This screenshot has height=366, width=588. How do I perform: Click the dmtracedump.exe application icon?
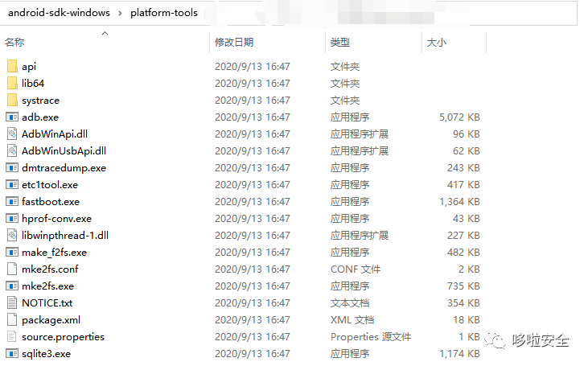click(x=12, y=168)
